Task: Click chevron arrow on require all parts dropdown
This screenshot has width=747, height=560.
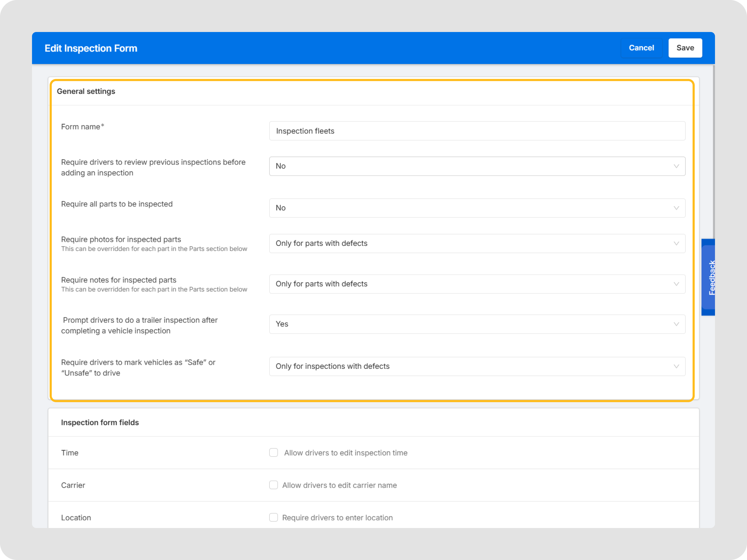Action: (x=676, y=208)
